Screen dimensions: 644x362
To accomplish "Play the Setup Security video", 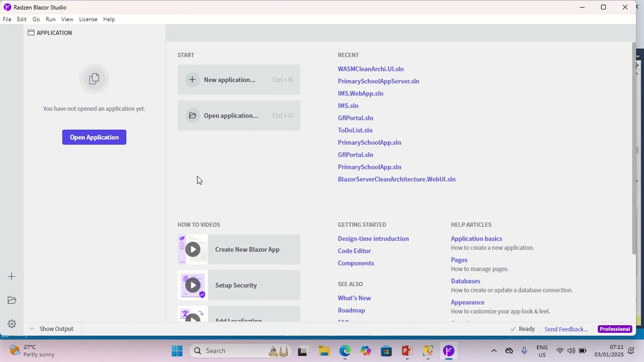I will click(193, 285).
